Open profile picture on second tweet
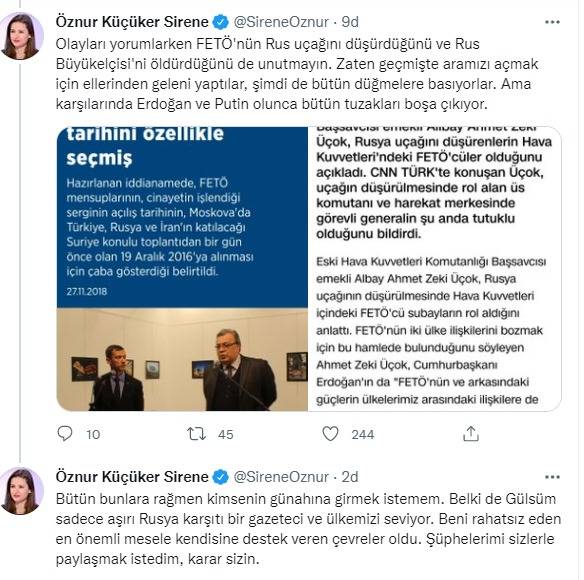This screenshot has width=584, height=580. (22, 491)
